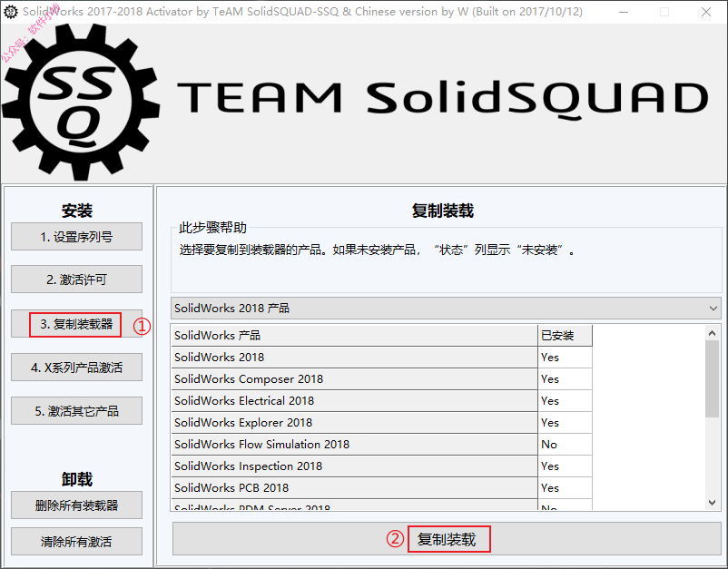Click the large '复制装载' button at bottom
Screen dimensions: 728x569
447,539
